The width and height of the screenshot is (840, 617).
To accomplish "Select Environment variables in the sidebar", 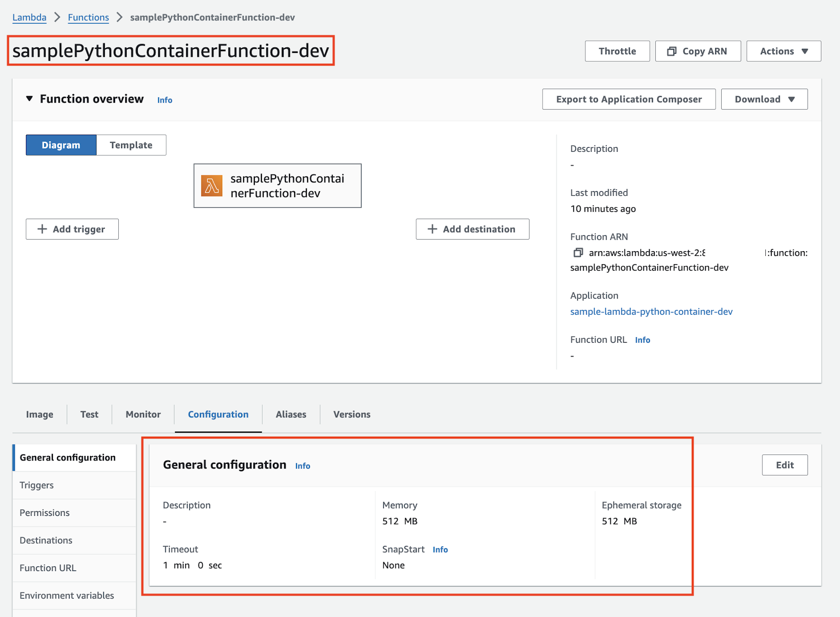I will [x=66, y=595].
